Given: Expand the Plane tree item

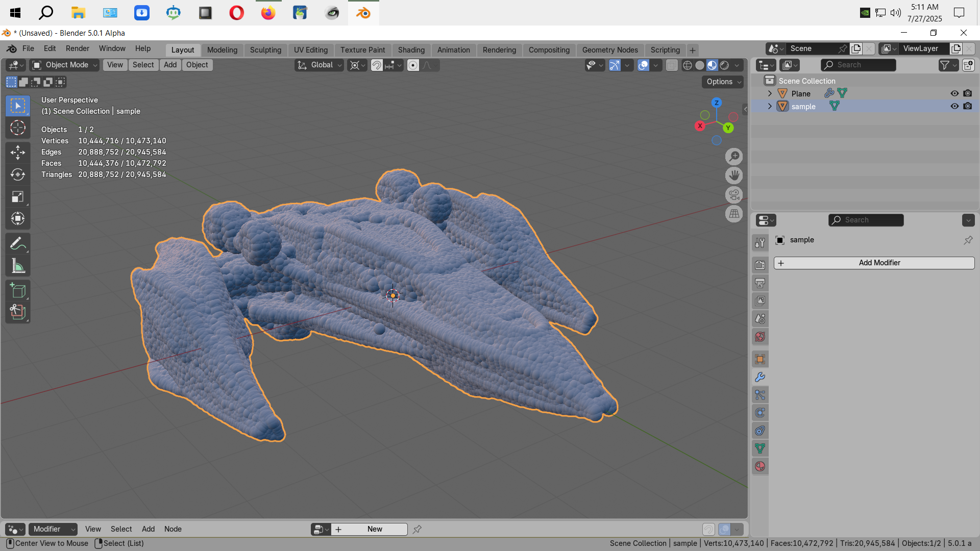Looking at the screenshot, I should point(770,93).
